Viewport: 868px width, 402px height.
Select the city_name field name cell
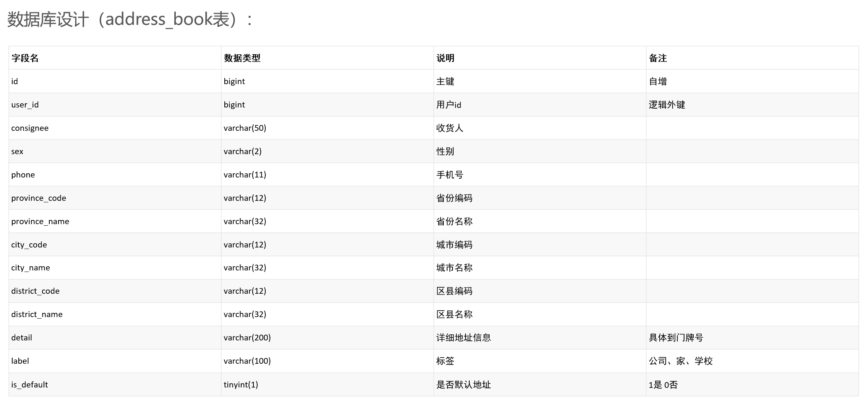pyautogui.click(x=30, y=268)
